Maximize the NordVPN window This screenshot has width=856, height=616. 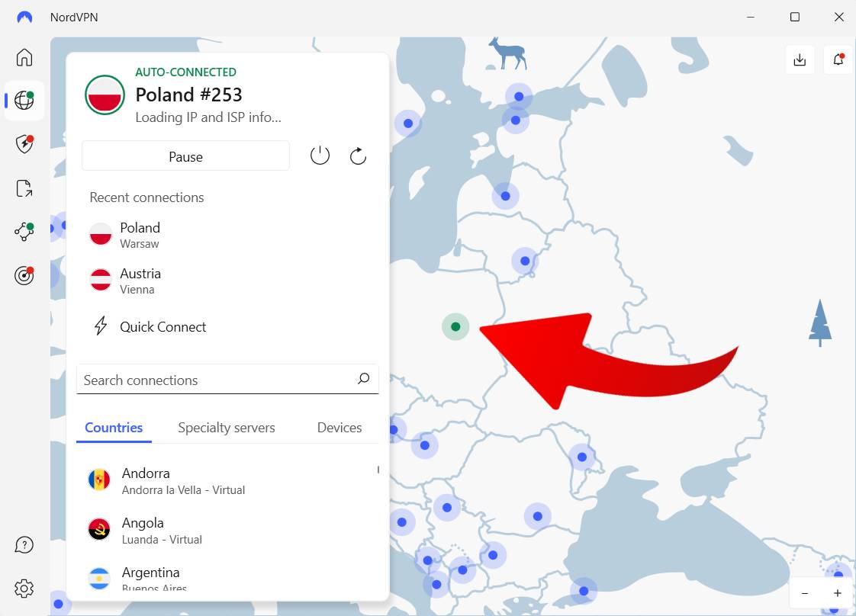point(795,17)
